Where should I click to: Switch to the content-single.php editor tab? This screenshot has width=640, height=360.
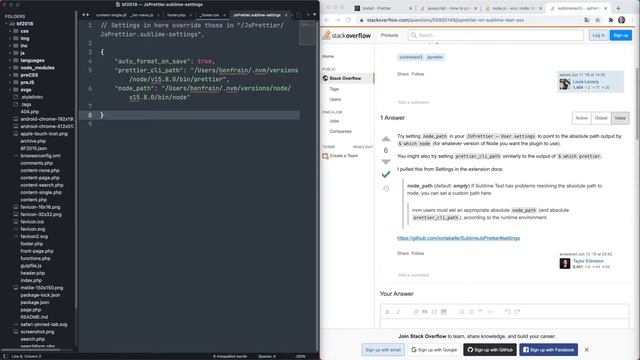(x=111, y=15)
